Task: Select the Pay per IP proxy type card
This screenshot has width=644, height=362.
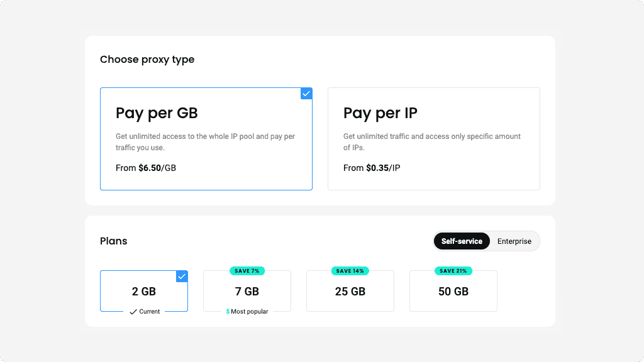Action: (433, 139)
